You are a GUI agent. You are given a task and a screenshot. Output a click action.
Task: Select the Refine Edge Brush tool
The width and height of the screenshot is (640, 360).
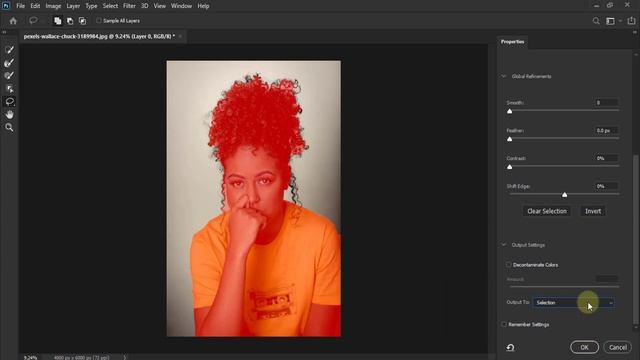click(9, 63)
